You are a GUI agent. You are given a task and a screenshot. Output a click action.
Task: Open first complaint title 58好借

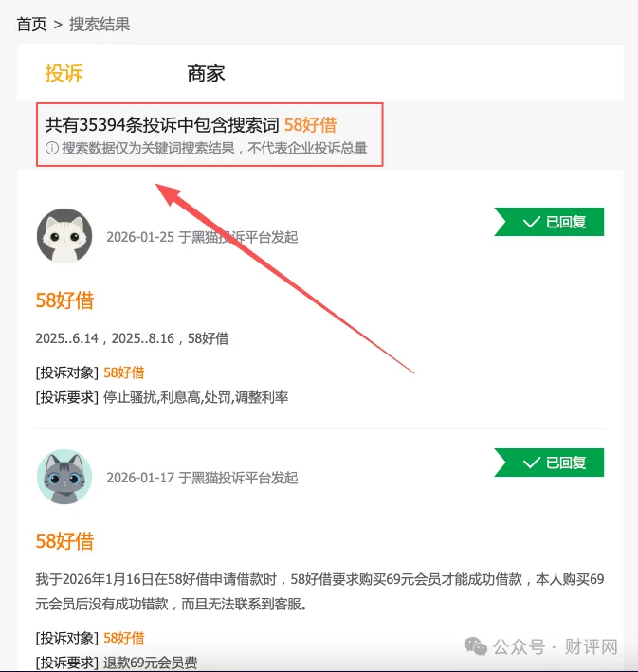click(64, 300)
